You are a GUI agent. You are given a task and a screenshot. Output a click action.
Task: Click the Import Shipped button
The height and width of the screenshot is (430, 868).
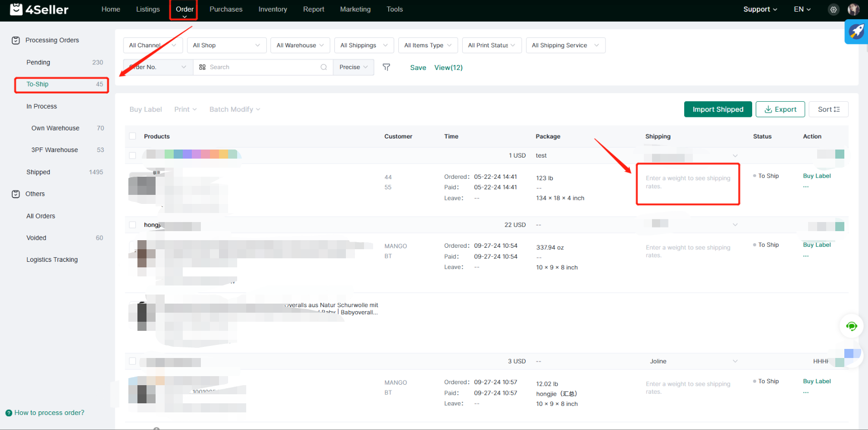pyautogui.click(x=717, y=109)
